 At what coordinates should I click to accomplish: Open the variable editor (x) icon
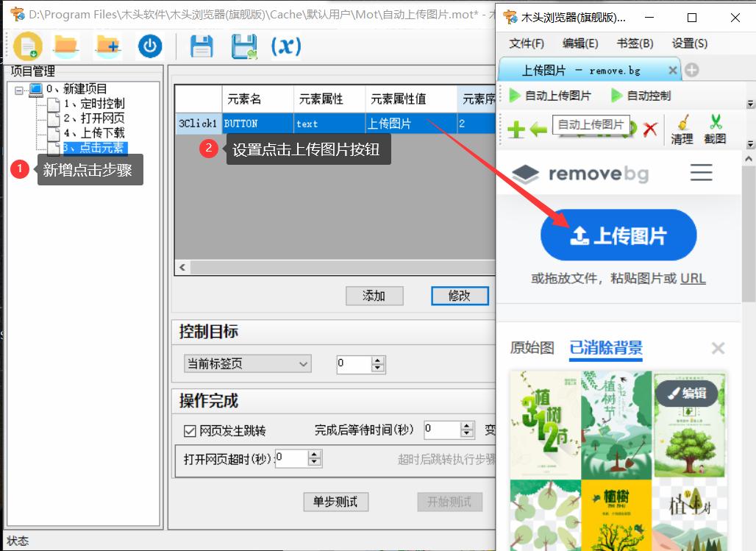point(286,46)
